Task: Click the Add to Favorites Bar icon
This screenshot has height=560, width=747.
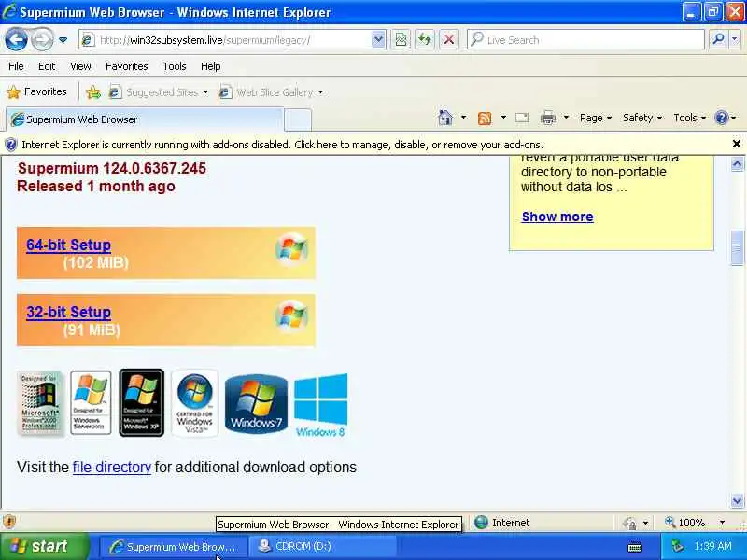Action: point(93,91)
